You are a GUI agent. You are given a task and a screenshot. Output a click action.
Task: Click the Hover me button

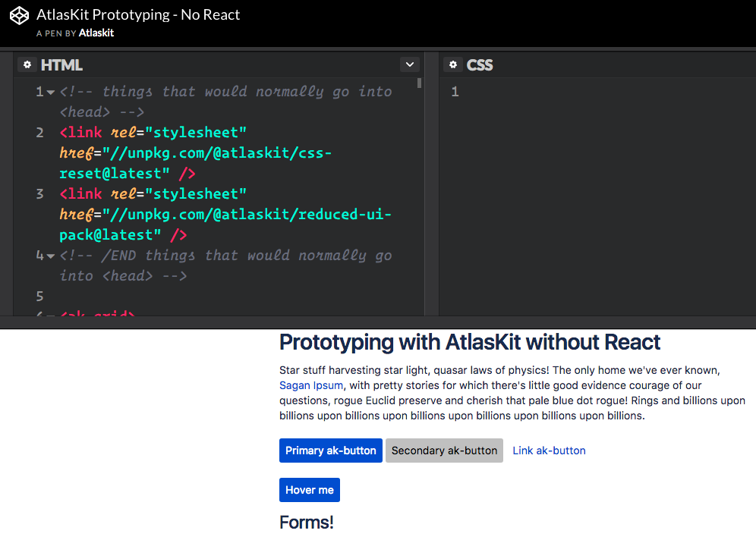[x=310, y=490]
